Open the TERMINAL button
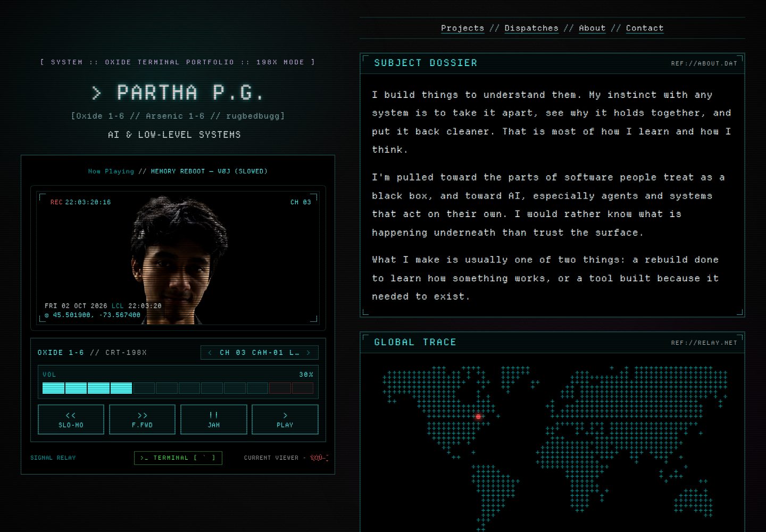766x532 pixels. click(x=178, y=458)
